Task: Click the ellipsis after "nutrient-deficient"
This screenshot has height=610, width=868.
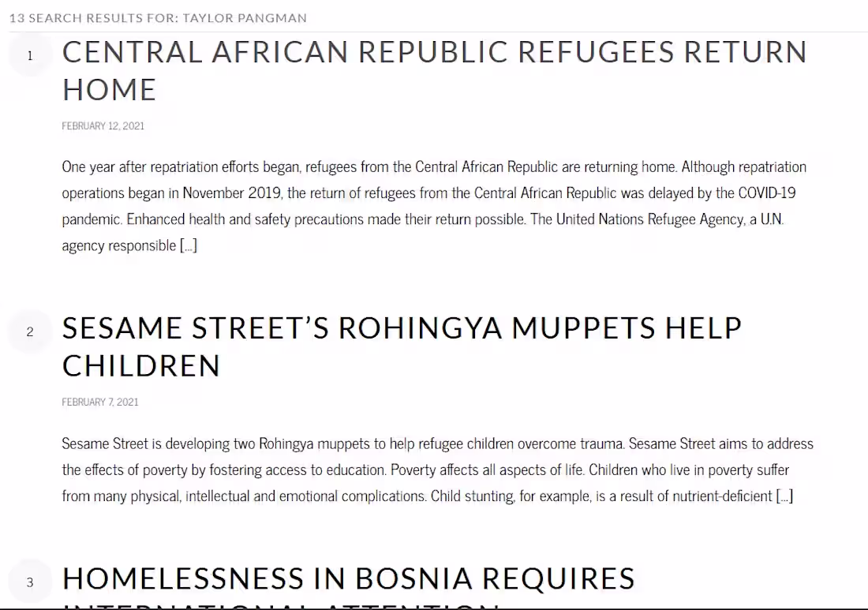Action: [784, 496]
